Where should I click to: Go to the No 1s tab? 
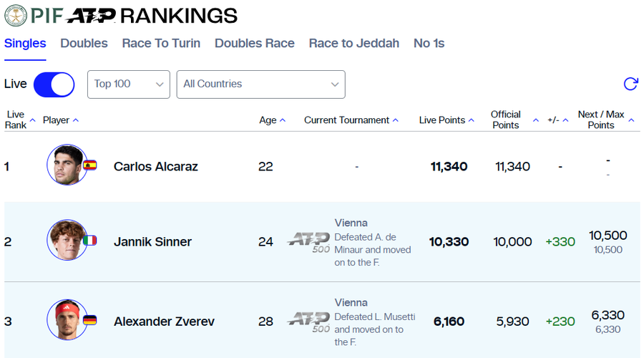click(x=429, y=43)
